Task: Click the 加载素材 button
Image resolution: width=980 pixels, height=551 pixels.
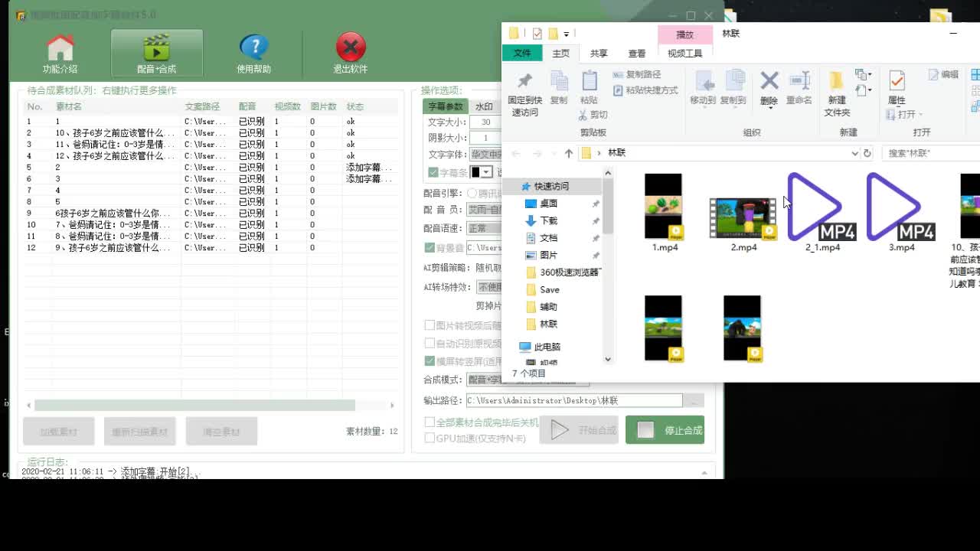Action: (x=59, y=432)
